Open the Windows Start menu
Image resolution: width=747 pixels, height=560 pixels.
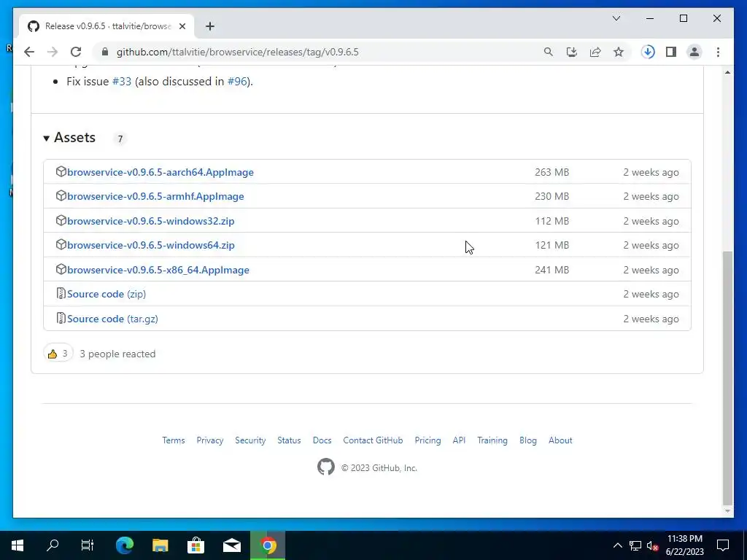tap(18, 545)
